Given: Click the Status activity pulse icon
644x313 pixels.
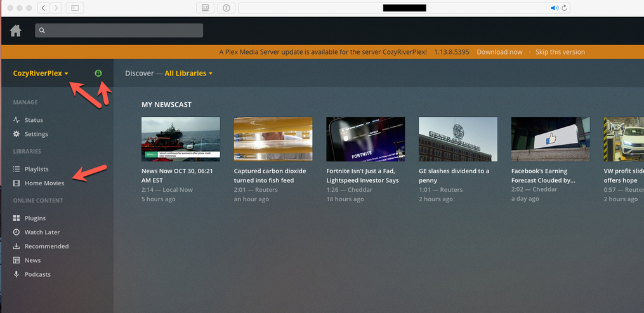Looking at the screenshot, I should tap(16, 120).
